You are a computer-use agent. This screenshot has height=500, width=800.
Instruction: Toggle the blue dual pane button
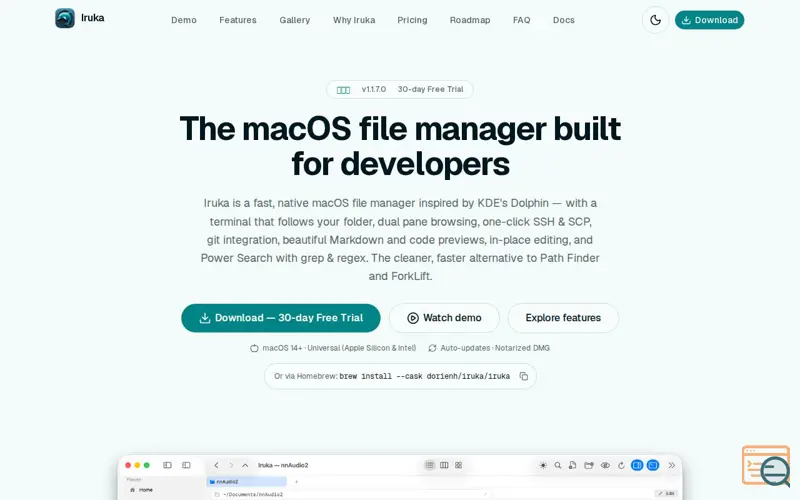coord(637,465)
